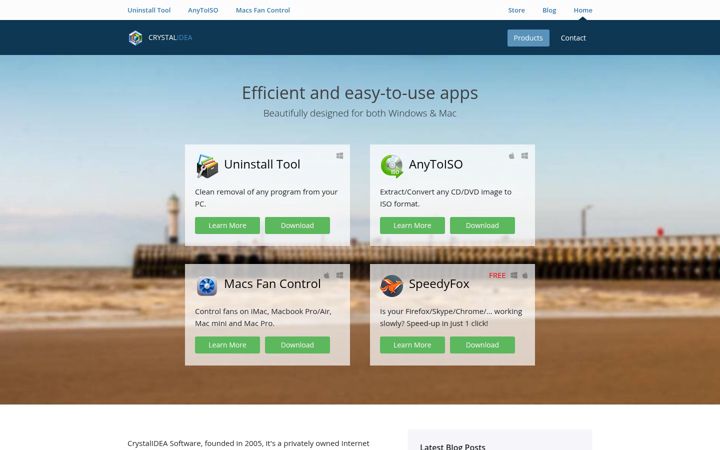Image resolution: width=720 pixels, height=450 pixels.
Task: Click the Macs Fan Control fan icon
Action: click(207, 286)
